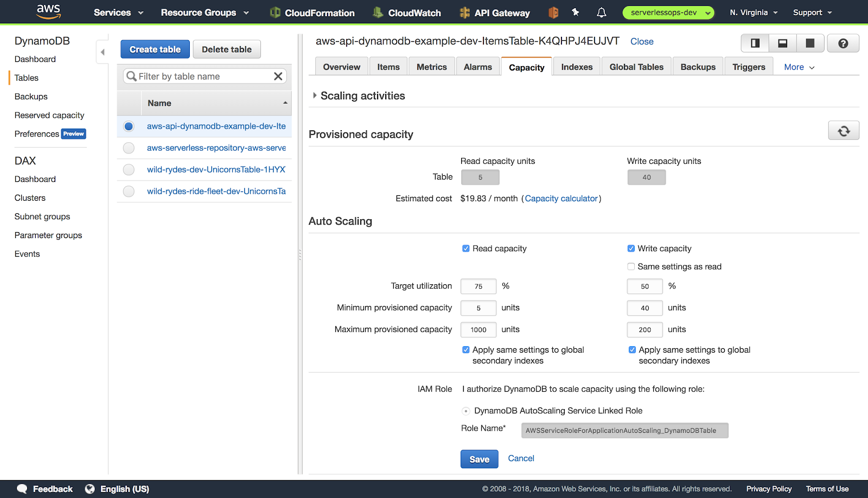Select DynamoDB AutoScaling Service Linked Role radio
This screenshot has height=498, width=868.
point(466,411)
